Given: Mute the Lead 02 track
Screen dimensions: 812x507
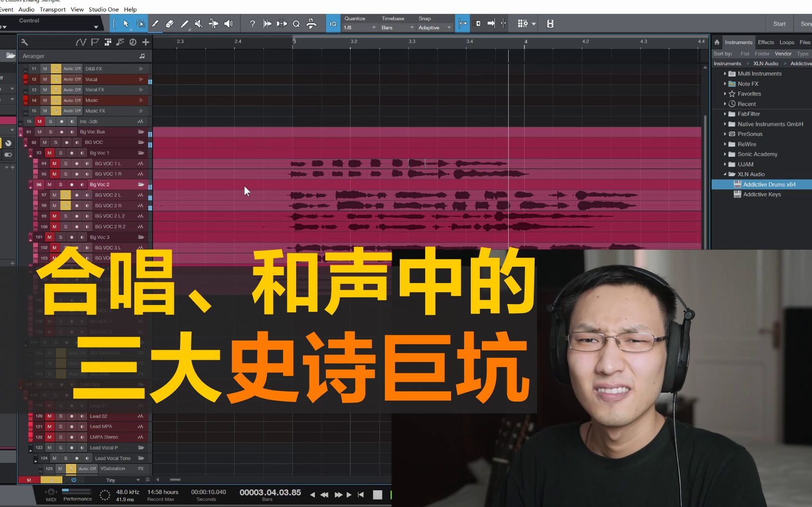Looking at the screenshot, I should pyautogui.click(x=49, y=416).
